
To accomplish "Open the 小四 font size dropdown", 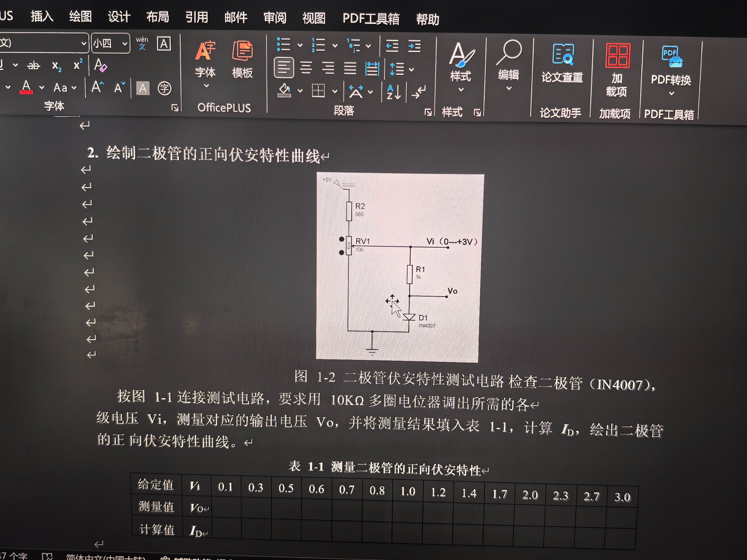I will tap(124, 43).
